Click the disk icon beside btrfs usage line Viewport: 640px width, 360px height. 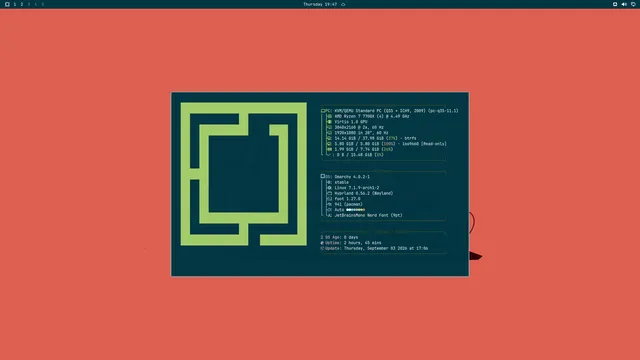(x=329, y=138)
